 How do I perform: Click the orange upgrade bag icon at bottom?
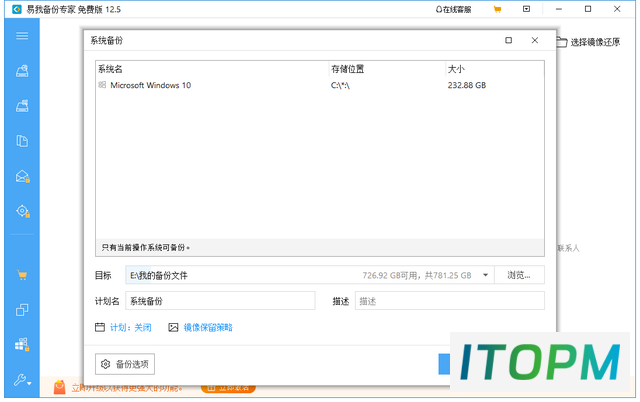pyautogui.click(x=60, y=387)
